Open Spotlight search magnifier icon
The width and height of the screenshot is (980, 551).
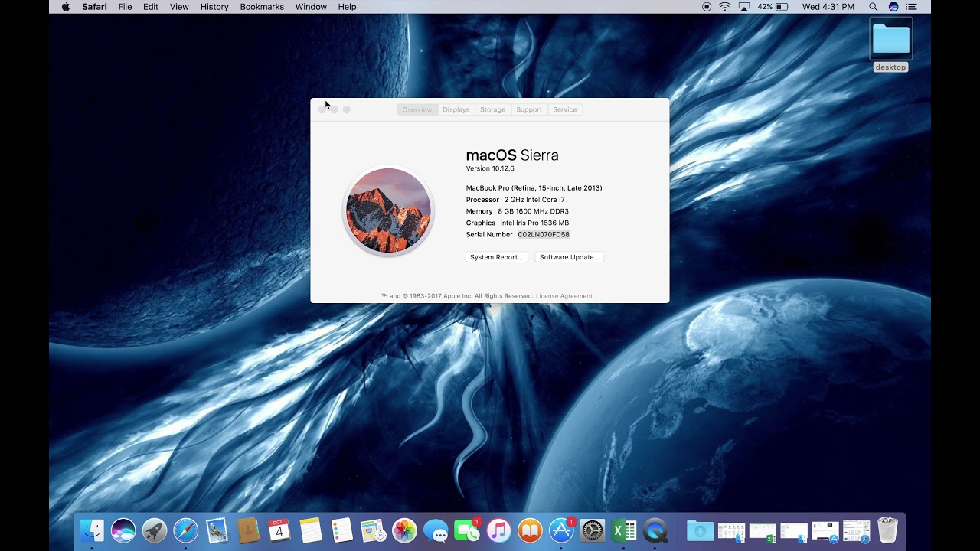pyautogui.click(x=873, y=7)
